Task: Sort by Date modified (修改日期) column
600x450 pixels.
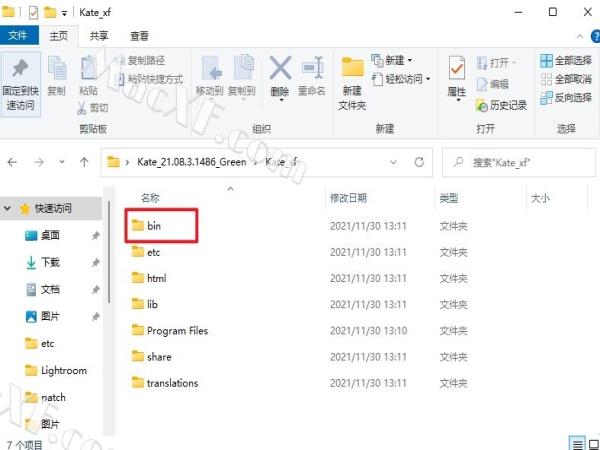Action: (x=349, y=198)
